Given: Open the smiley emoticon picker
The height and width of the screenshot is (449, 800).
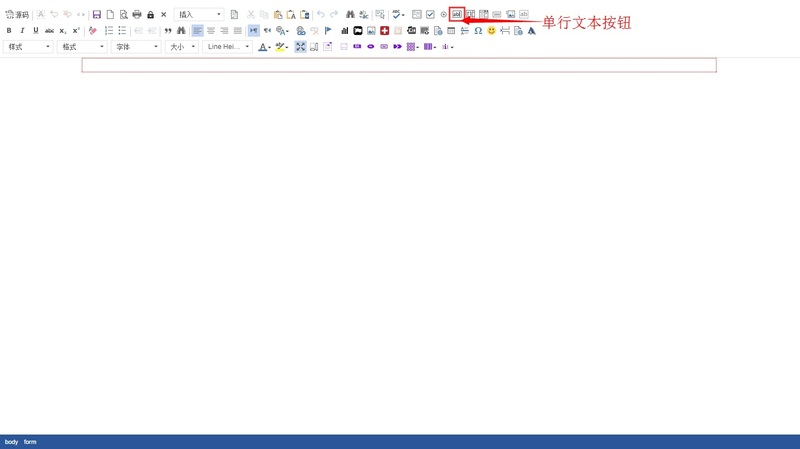Looking at the screenshot, I should pos(491,31).
